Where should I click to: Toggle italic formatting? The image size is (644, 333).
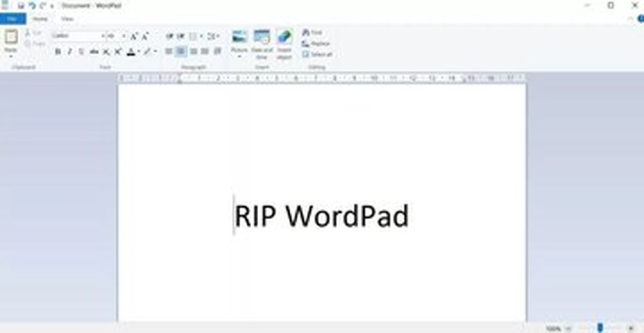pos(69,52)
